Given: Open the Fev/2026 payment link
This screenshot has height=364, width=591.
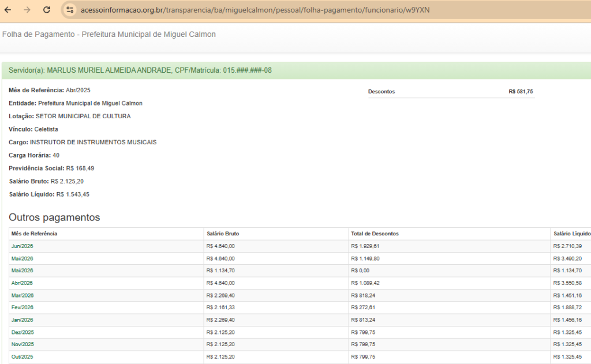Looking at the screenshot, I should [23, 307].
